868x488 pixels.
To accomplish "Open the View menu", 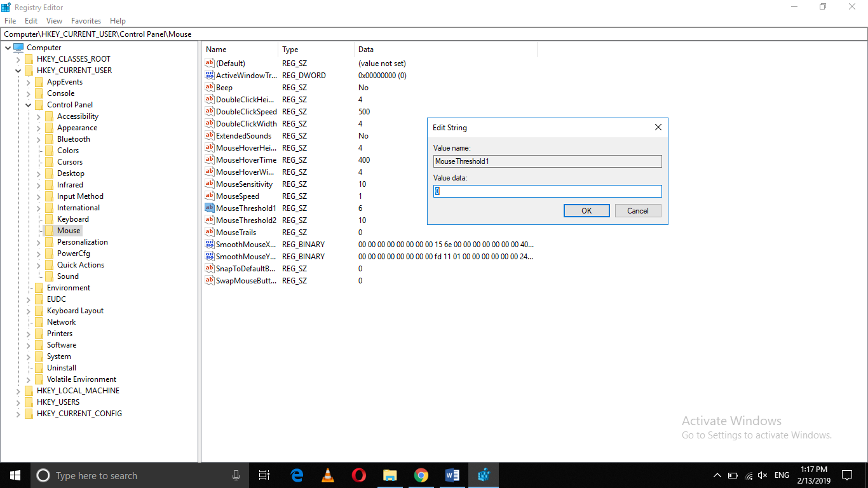I will coord(54,20).
